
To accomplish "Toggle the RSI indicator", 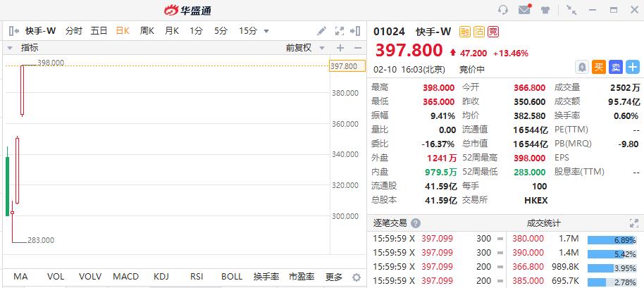I will coord(197,277).
